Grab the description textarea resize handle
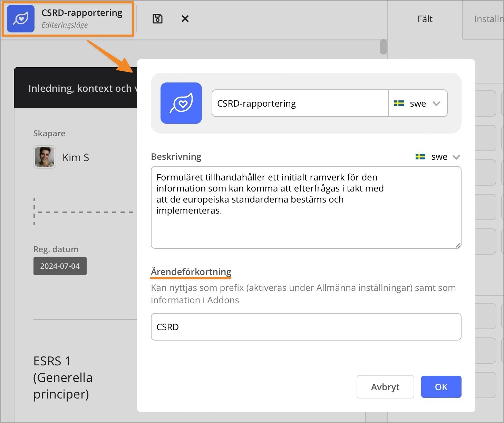 (x=458, y=245)
